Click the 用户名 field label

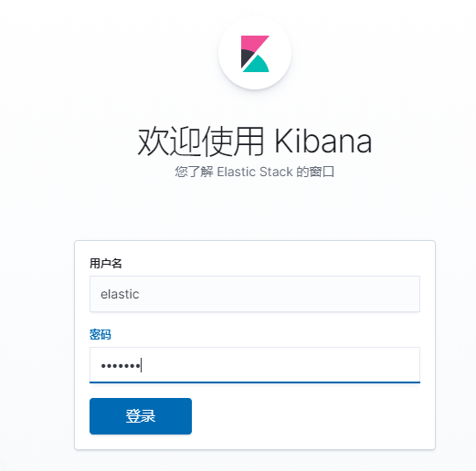(x=106, y=263)
